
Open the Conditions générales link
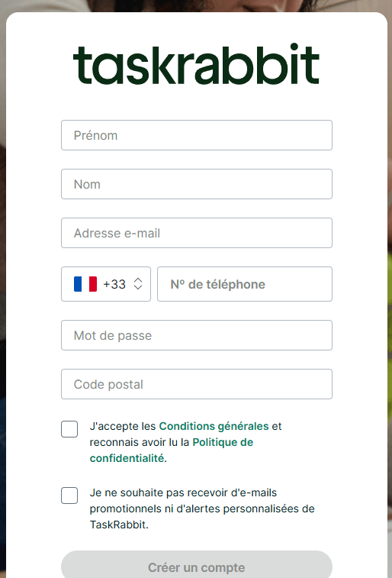click(214, 426)
